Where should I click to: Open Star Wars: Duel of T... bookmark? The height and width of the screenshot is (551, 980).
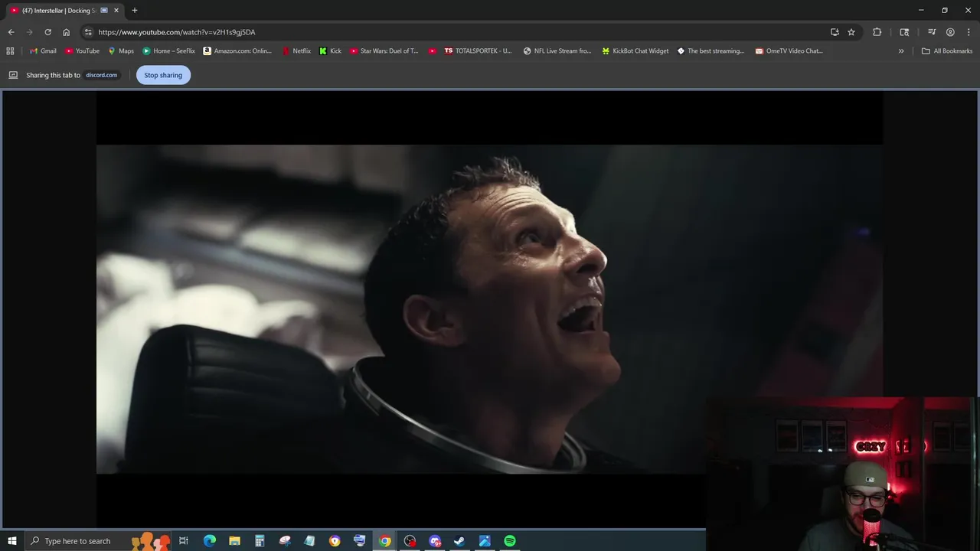point(384,51)
